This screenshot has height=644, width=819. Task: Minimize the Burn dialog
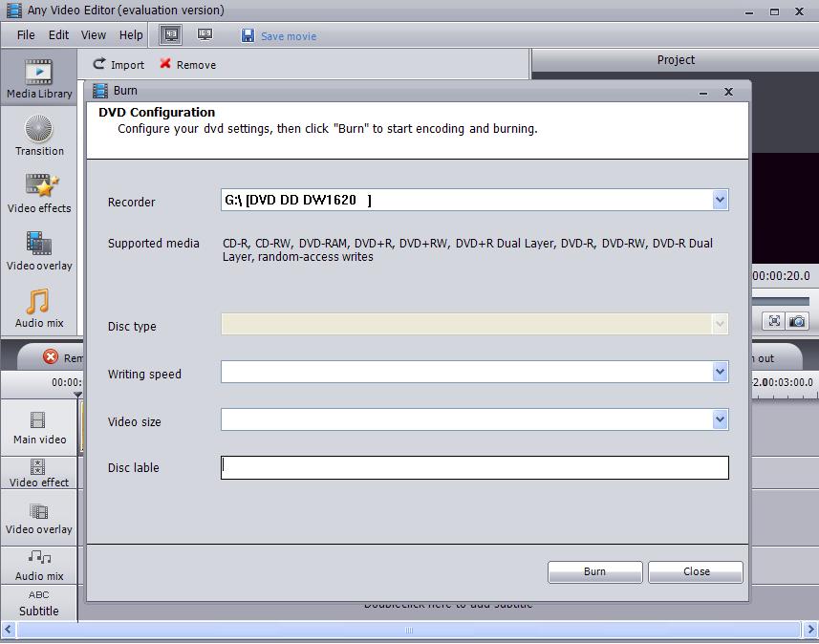[x=703, y=93]
